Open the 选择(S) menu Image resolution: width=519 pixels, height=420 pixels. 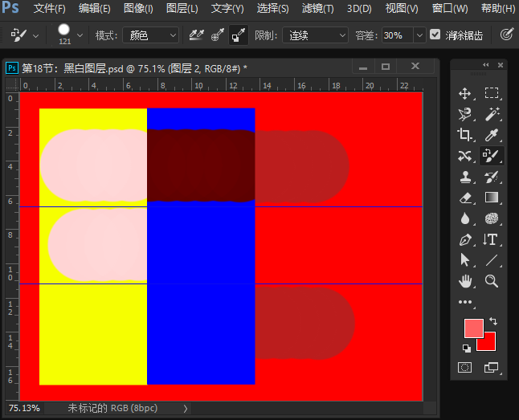[x=272, y=8]
